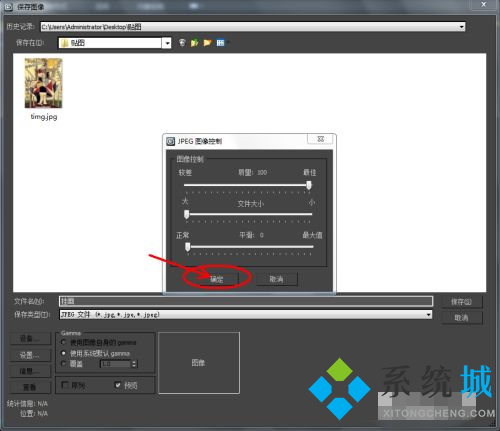Adjust the 质量 quality slider handle
Screen dimensions: 500x431
point(309,185)
